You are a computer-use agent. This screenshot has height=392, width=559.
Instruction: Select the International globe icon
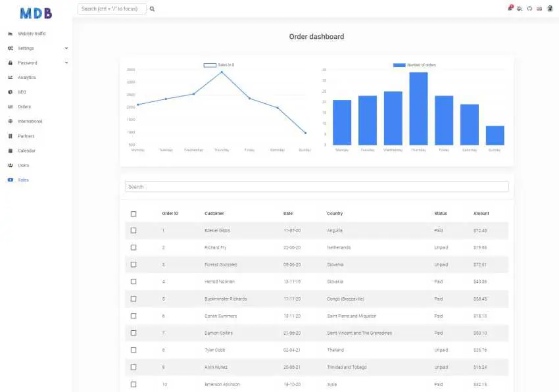tap(9, 121)
